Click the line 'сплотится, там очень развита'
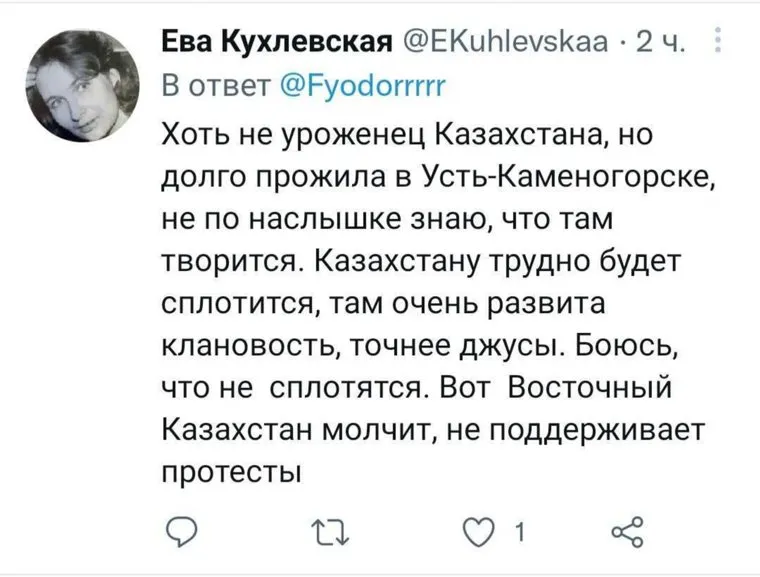This screenshot has height=577, width=760. coord(385,303)
